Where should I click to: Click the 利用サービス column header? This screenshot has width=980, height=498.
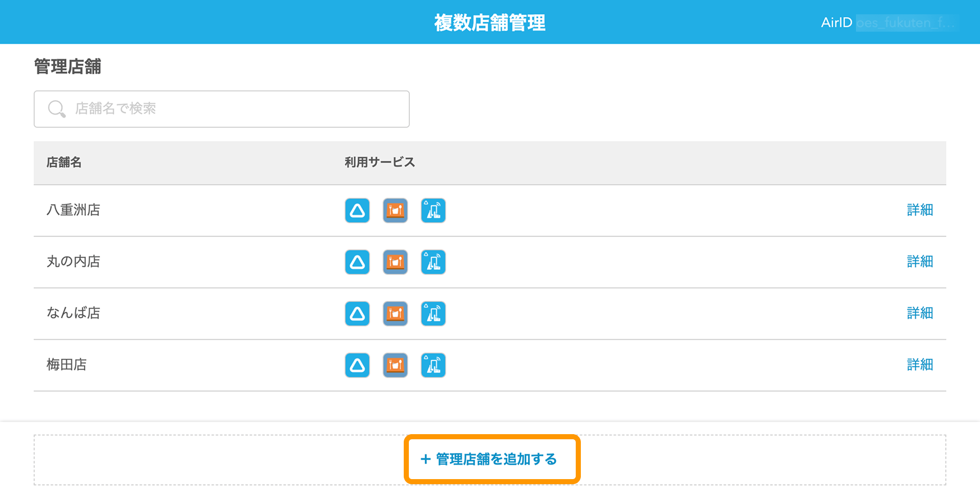coord(380,162)
